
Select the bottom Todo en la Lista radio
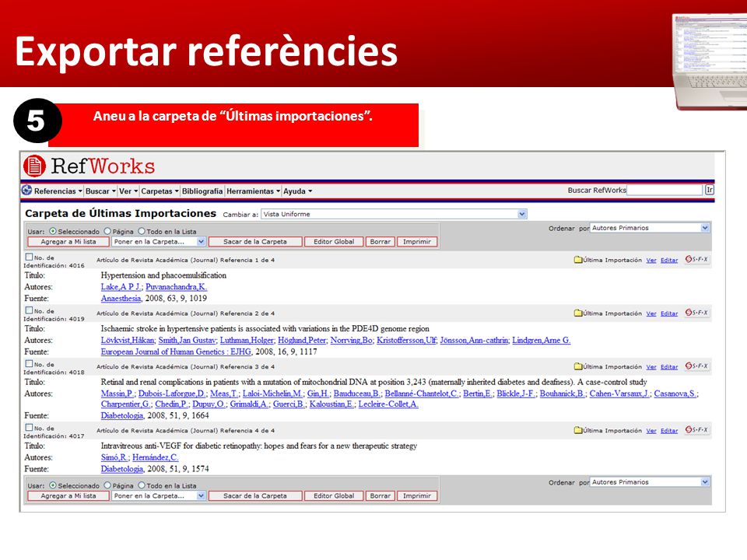pyautogui.click(x=142, y=485)
